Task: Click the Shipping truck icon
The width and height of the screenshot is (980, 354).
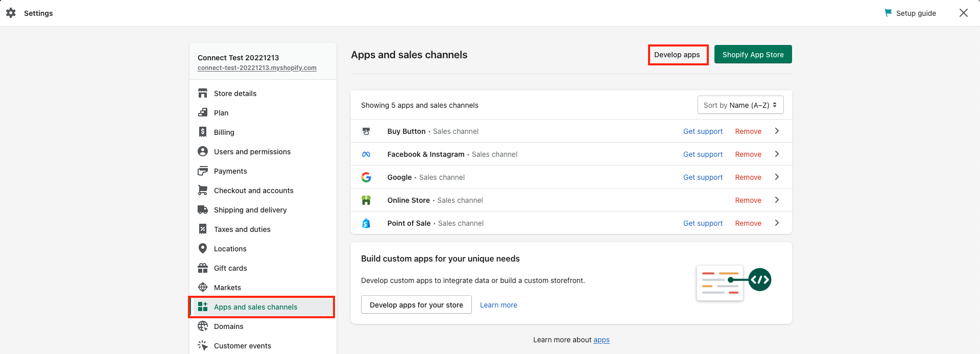Action: (x=203, y=209)
